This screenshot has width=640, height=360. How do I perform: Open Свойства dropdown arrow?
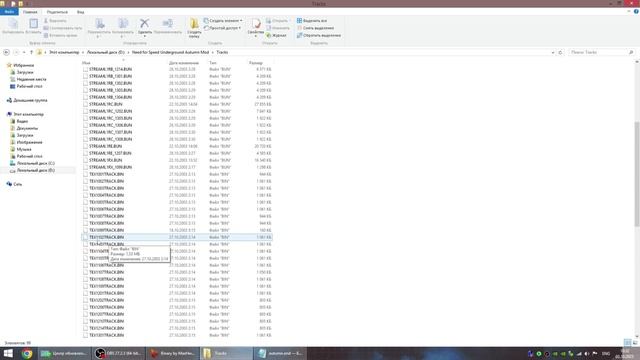coord(256,36)
